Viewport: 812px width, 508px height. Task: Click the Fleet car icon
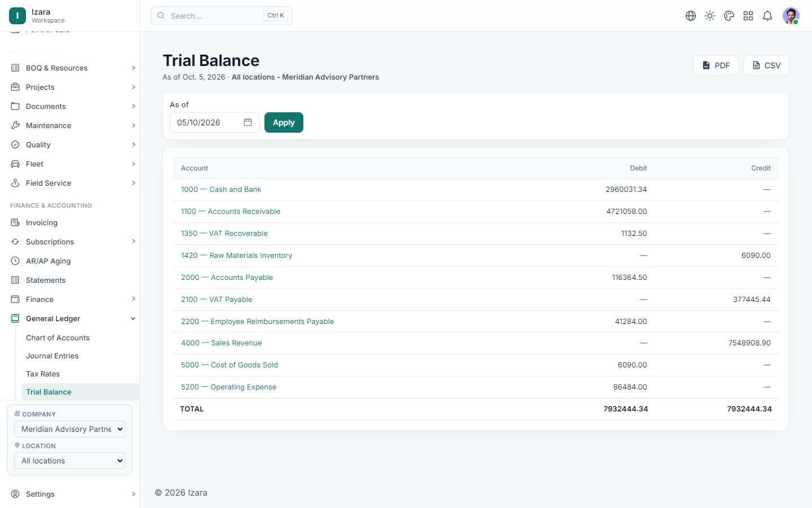(x=15, y=164)
